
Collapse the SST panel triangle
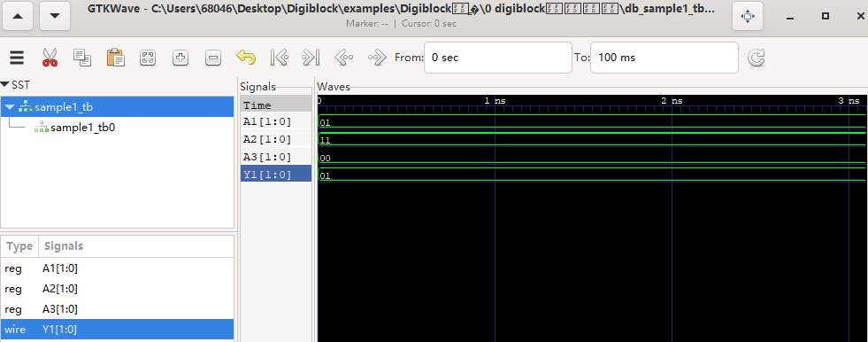click(5, 85)
